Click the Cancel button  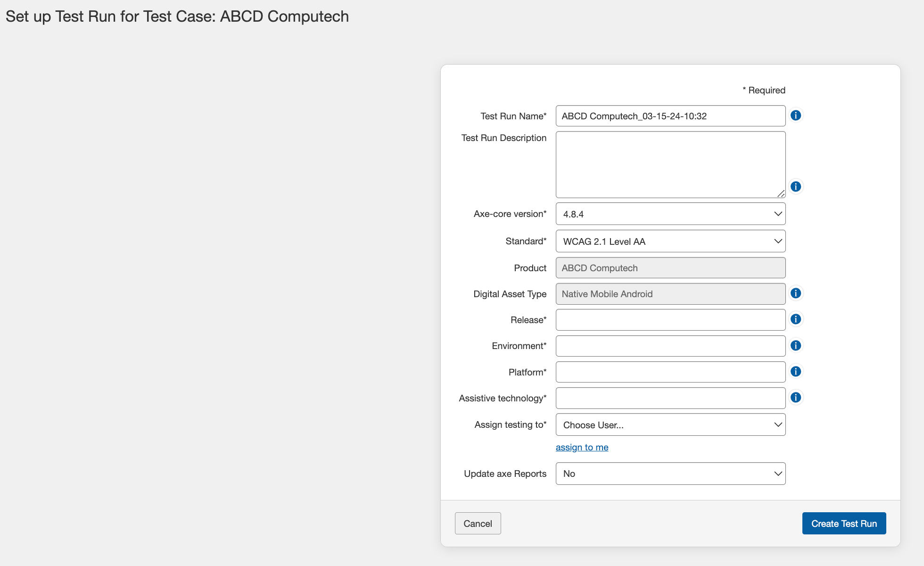click(478, 524)
